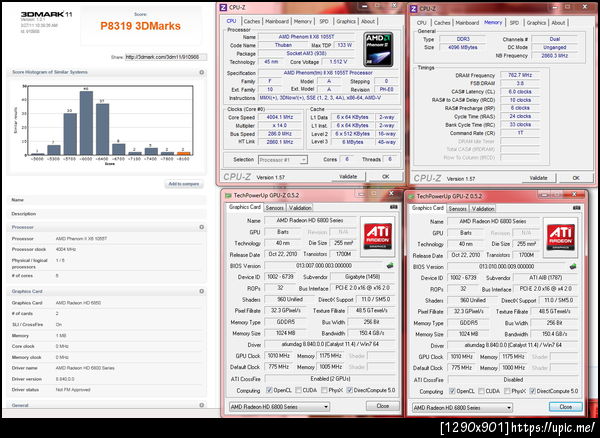Viewport: 600px width, 438px height.
Task: Click the Z title icon of the CPU-Z processor window
Action: 223,7
